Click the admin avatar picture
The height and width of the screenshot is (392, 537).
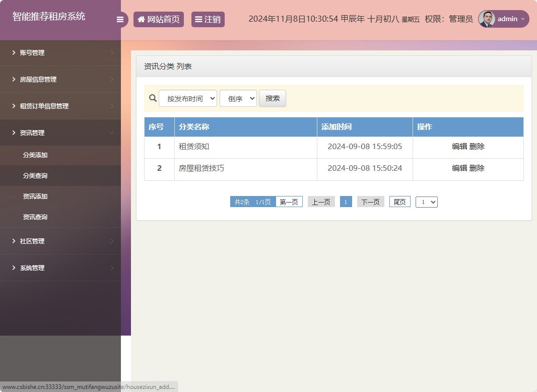[x=487, y=19]
